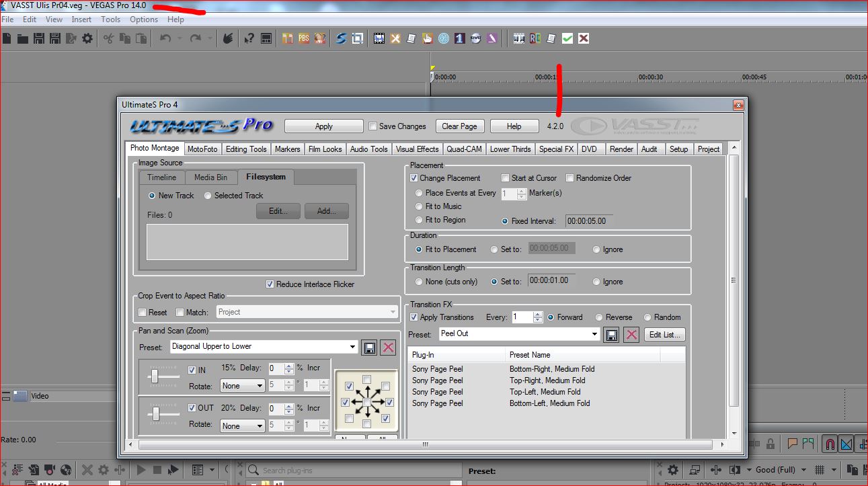Click the New project icon in Vegas toolbar

point(7,38)
